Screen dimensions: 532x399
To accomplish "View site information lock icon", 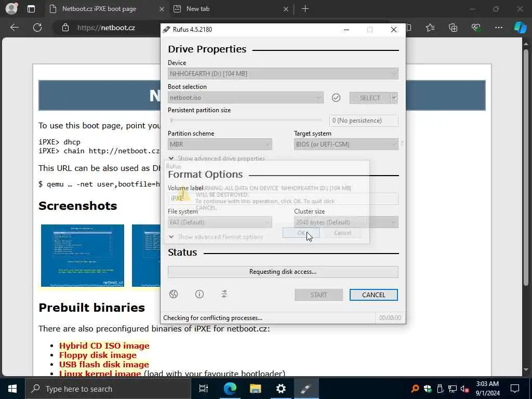I will pyautogui.click(x=65, y=28).
